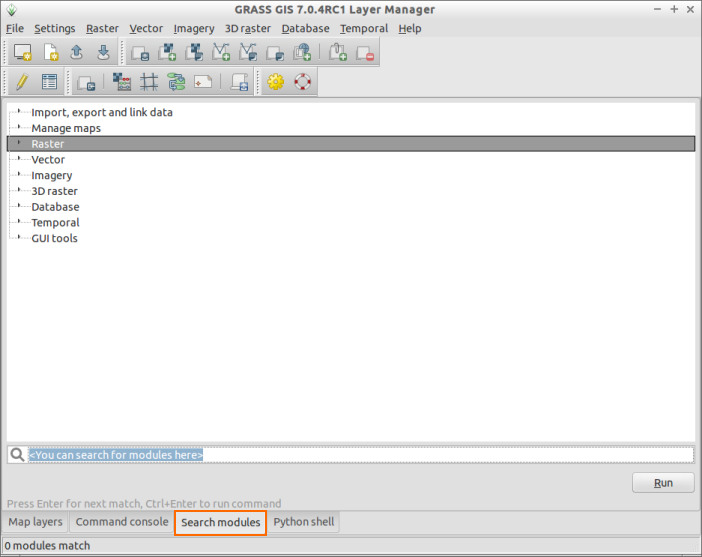Expand the Temporal tree node
The image size is (702, 557).
(19, 221)
